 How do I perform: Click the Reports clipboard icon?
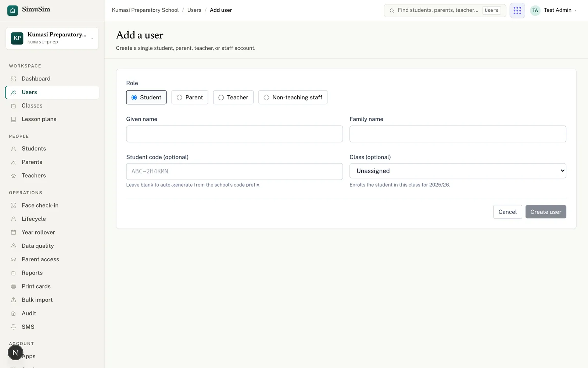point(14,273)
